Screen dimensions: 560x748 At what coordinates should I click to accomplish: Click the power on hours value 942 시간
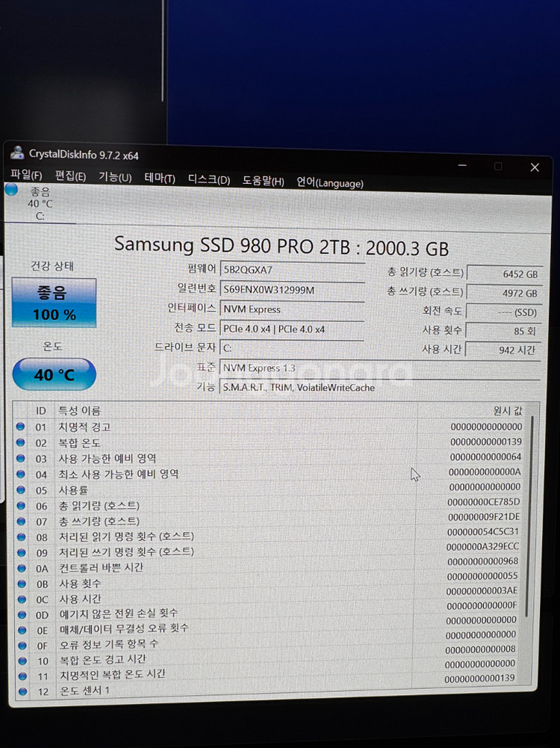tap(504, 350)
